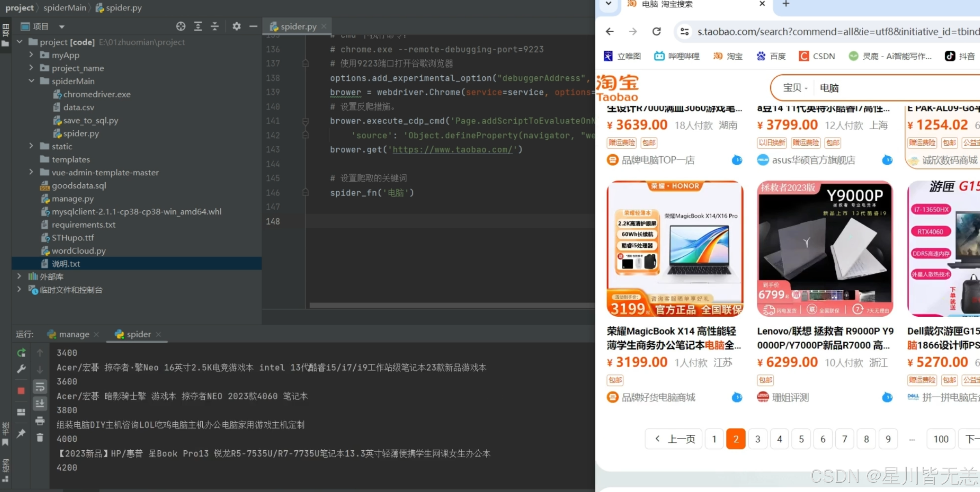
Task: Open the 百度 bookmark
Action: (771, 56)
